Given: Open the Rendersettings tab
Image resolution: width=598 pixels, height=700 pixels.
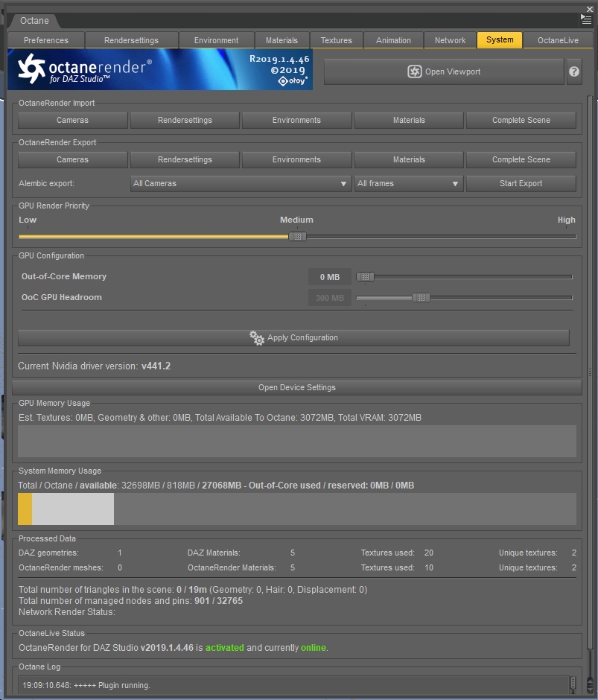Looking at the screenshot, I should click(x=131, y=40).
